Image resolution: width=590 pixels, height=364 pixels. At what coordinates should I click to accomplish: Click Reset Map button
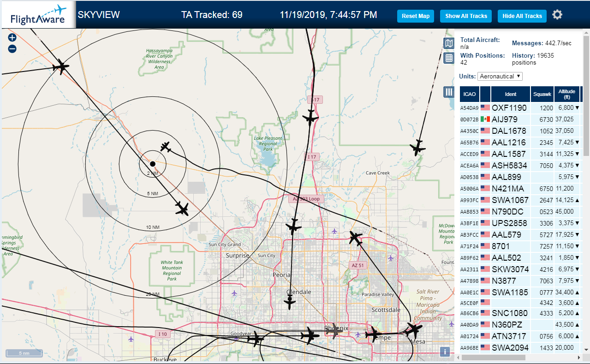416,16
